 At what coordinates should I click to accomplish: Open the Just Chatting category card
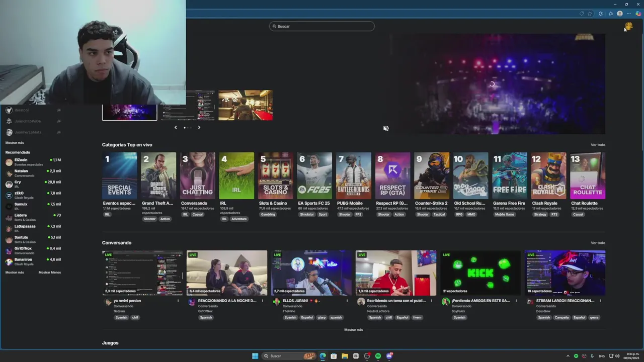coord(198,176)
